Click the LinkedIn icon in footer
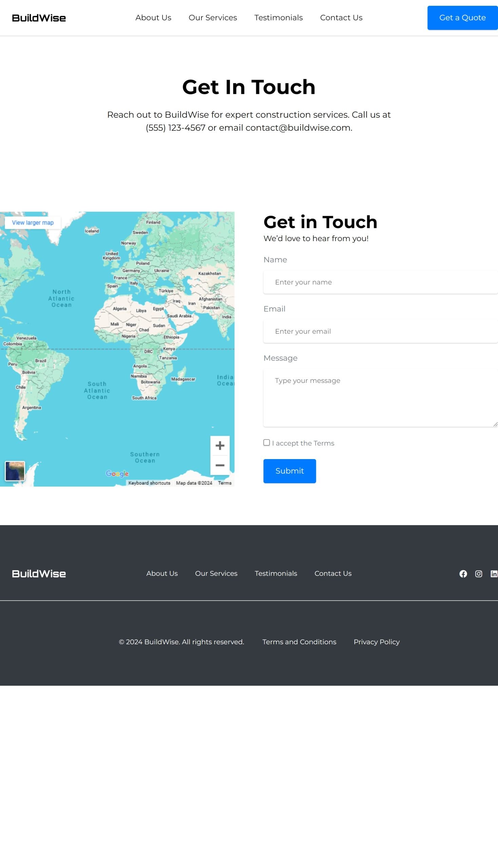 click(x=494, y=574)
